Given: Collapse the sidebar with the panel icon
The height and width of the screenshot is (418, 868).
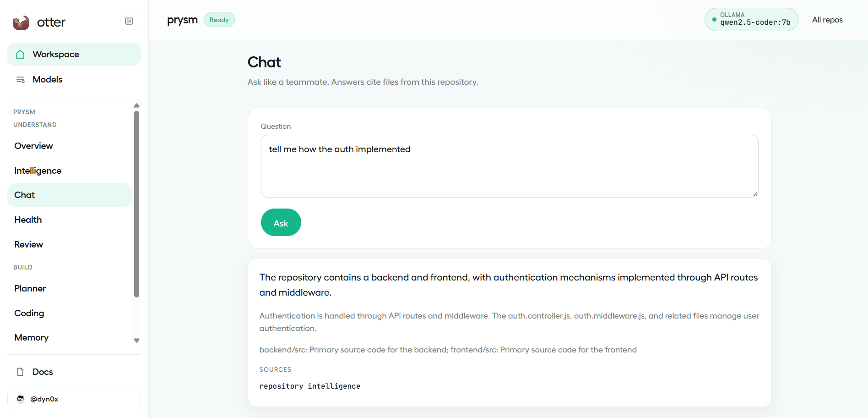Looking at the screenshot, I should tap(129, 21).
